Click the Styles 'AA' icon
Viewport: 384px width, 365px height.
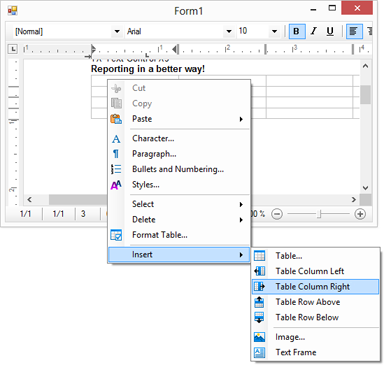pyautogui.click(x=116, y=185)
